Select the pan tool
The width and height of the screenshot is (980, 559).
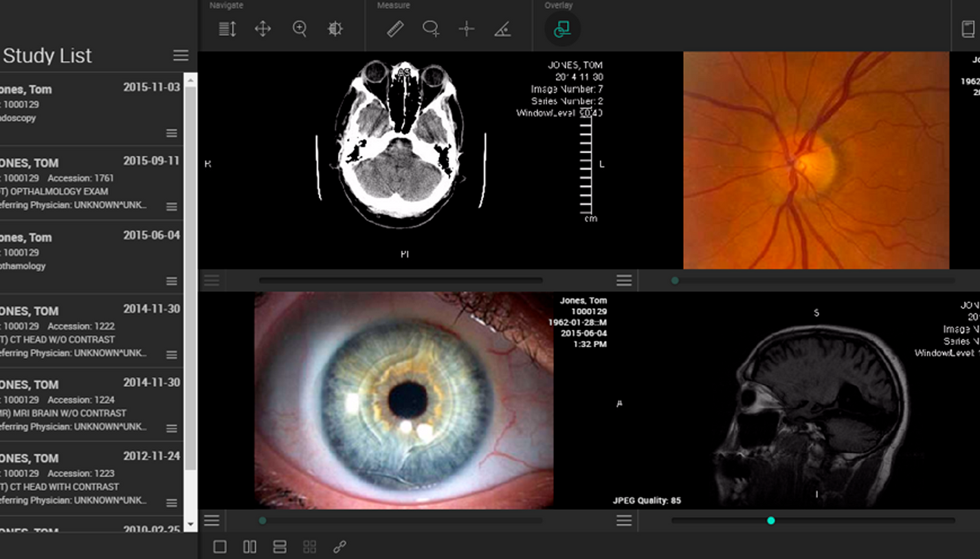263,29
